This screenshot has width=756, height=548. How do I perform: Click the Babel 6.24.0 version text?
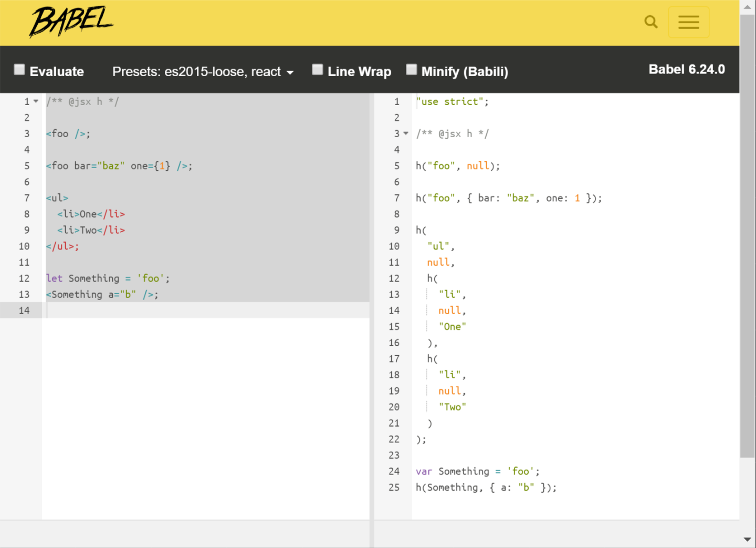coord(687,69)
